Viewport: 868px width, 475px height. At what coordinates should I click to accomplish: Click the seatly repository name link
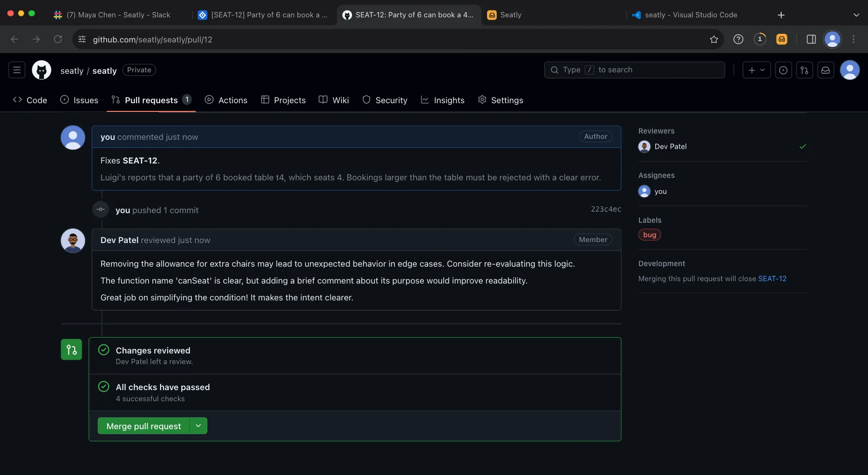pyautogui.click(x=105, y=71)
